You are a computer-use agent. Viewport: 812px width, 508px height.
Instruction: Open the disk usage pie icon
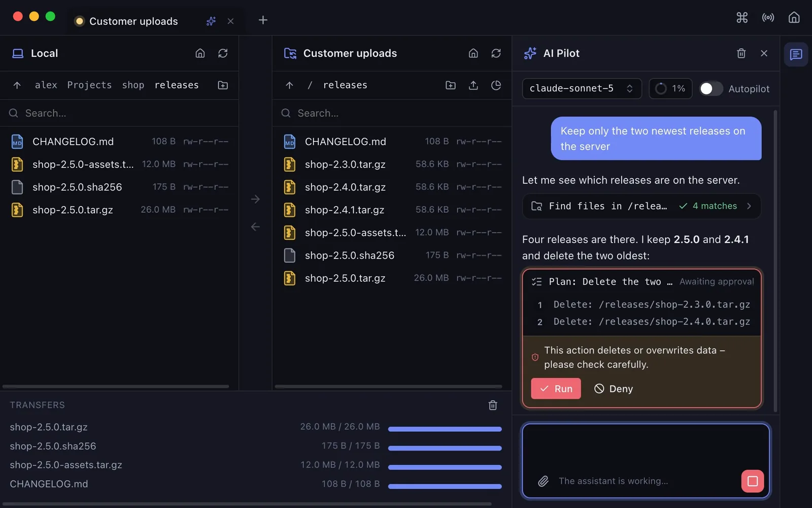click(496, 85)
